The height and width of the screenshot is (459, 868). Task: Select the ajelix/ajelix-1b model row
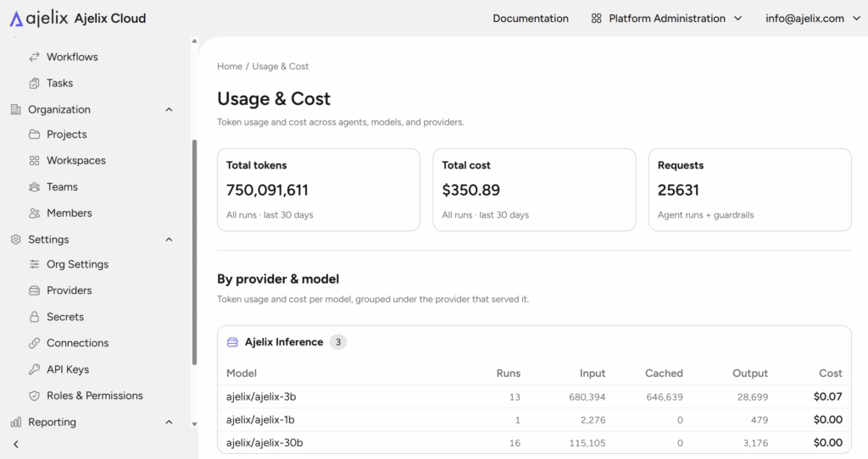(x=534, y=420)
